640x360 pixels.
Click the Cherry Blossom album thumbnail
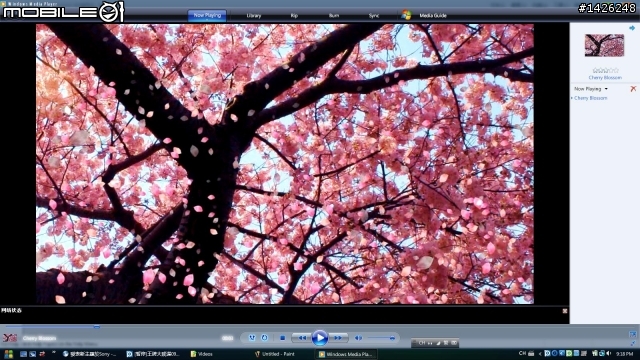(604, 45)
